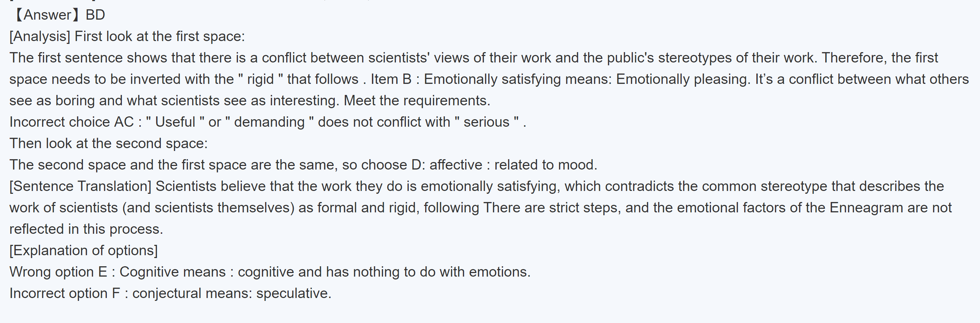Click "First look at the first space:" text
The image size is (980, 323).
160,36
